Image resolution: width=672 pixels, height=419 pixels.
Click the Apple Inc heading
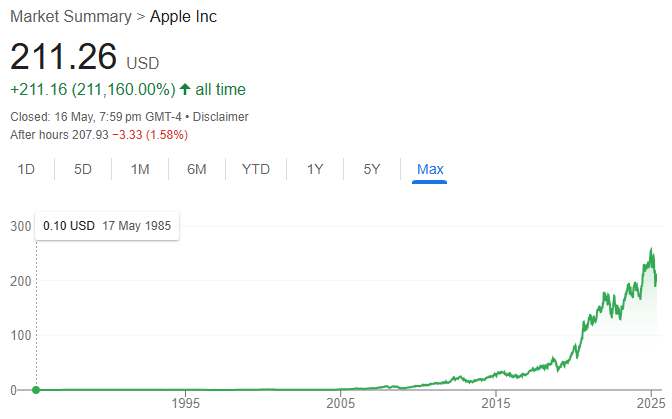point(183,17)
